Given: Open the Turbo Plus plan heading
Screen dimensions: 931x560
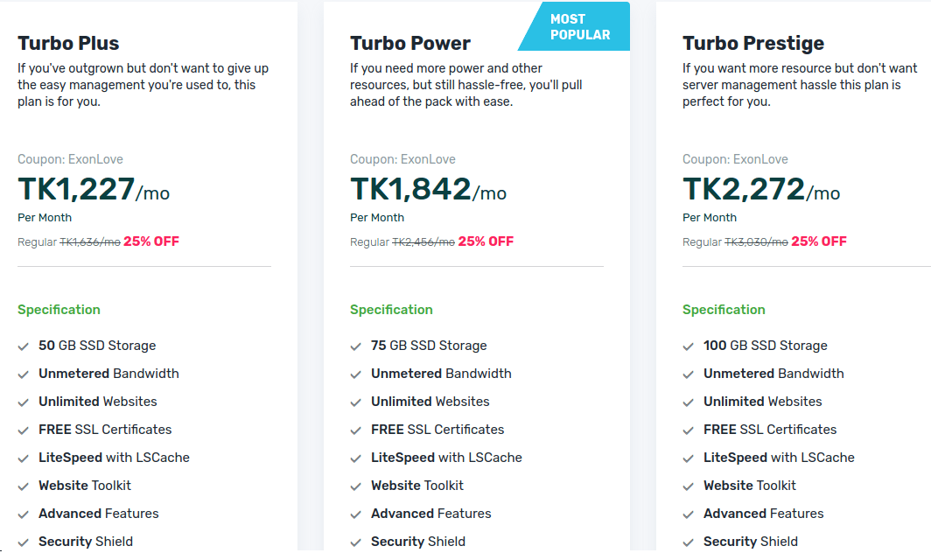Looking at the screenshot, I should click(68, 43).
